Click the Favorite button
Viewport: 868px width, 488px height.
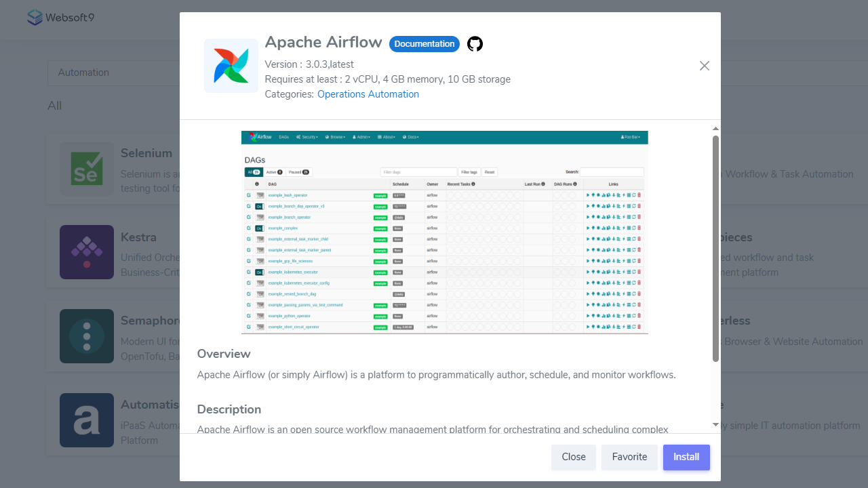click(x=629, y=457)
